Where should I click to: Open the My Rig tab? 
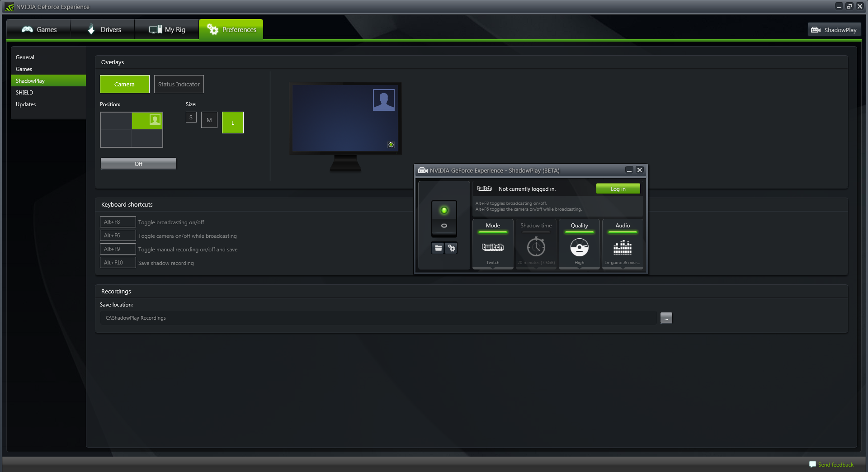pyautogui.click(x=167, y=29)
